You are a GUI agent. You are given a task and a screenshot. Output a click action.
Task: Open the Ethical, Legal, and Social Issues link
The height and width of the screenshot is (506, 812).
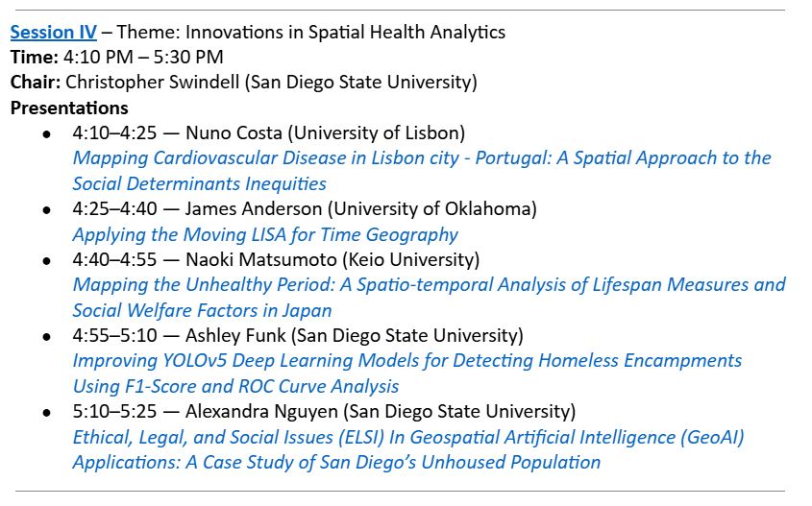pyautogui.click(x=408, y=437)
